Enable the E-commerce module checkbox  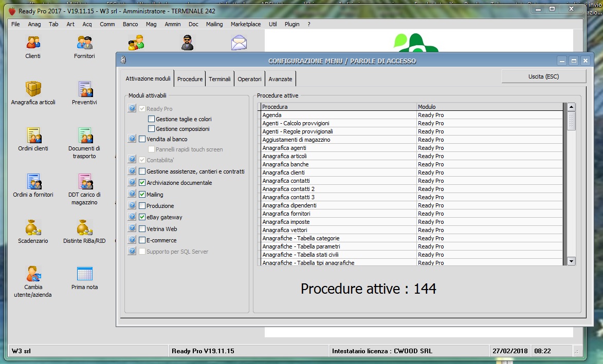142,240
